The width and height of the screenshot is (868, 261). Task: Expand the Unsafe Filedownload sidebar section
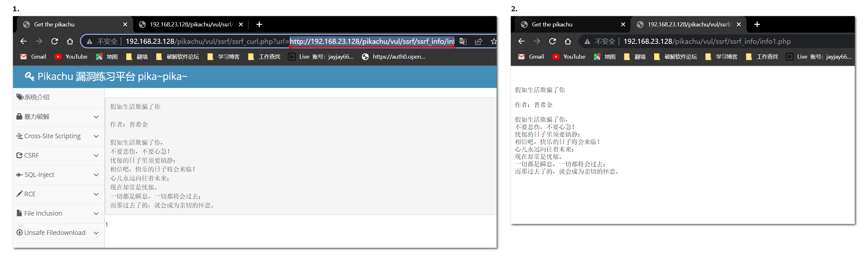point(58,233)
